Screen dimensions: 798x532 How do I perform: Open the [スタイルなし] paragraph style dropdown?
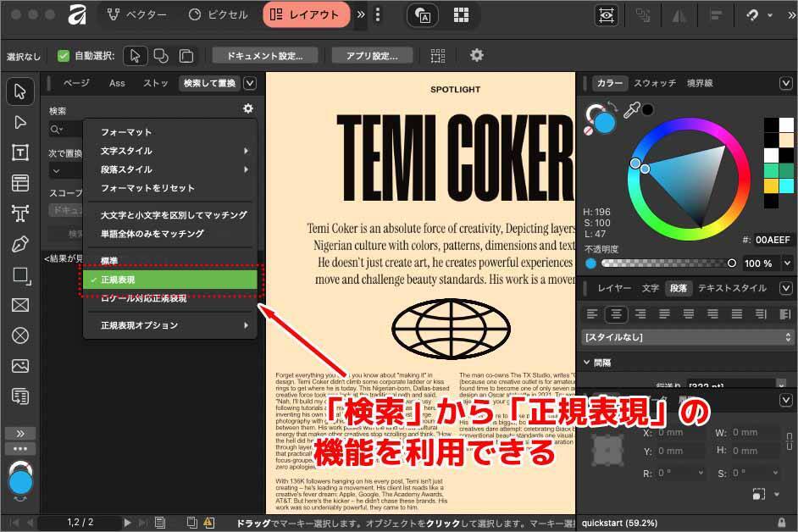point(686,336)
